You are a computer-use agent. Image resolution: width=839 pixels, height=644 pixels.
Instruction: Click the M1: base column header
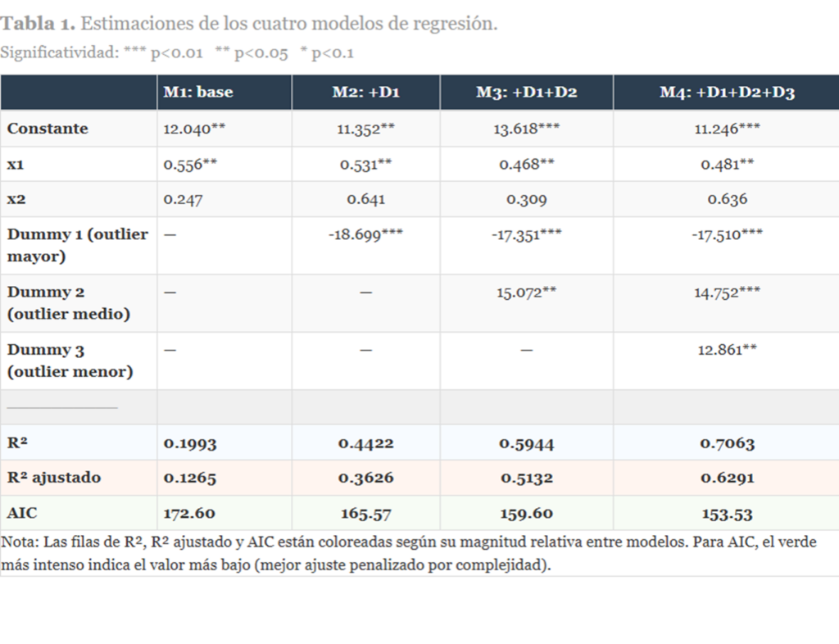[x=197, y=93]
